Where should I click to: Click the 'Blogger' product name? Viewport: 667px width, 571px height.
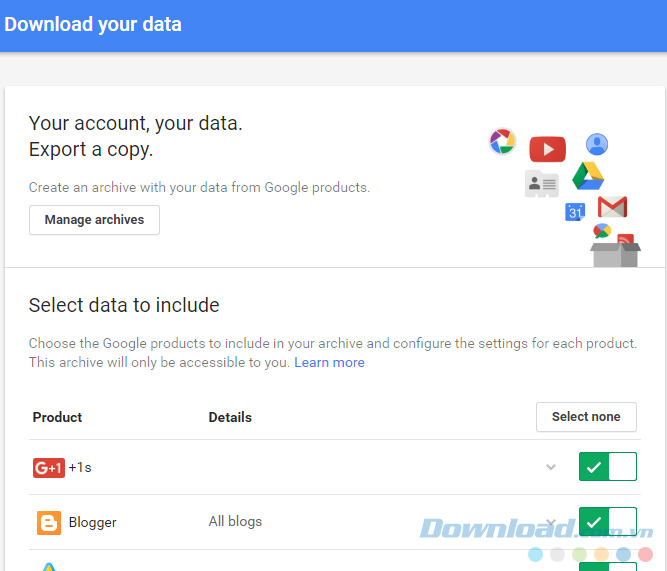(x=92, y=522)
